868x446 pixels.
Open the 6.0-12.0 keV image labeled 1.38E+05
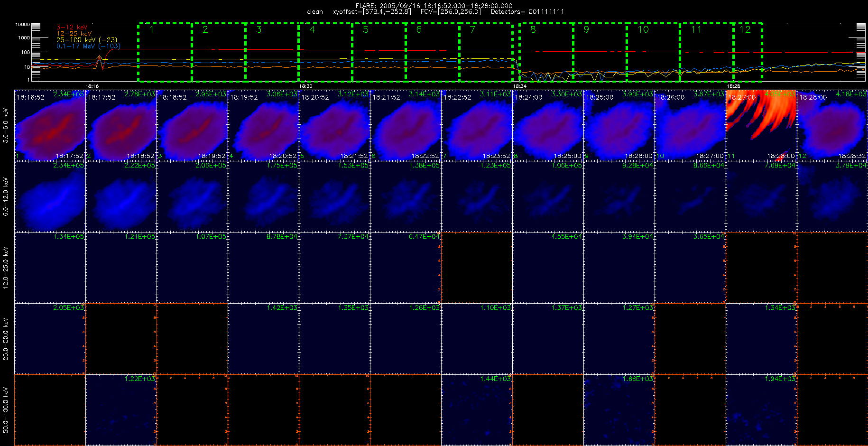(x=406, y=196)
